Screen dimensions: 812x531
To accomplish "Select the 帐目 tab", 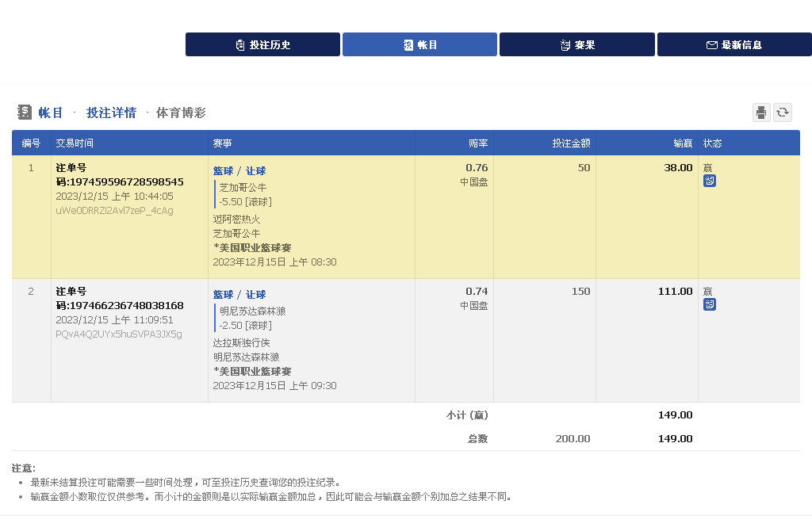I will pyautogui.click(x=419, y=45).
